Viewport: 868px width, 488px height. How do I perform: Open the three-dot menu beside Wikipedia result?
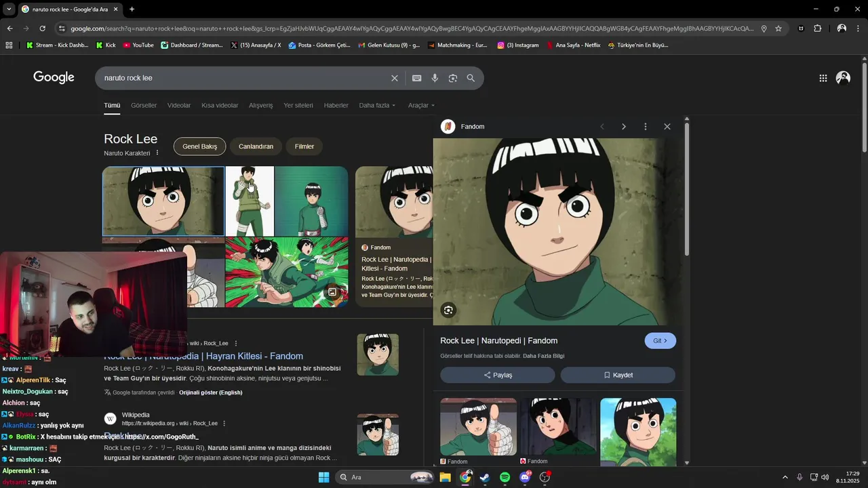[224, 424]
